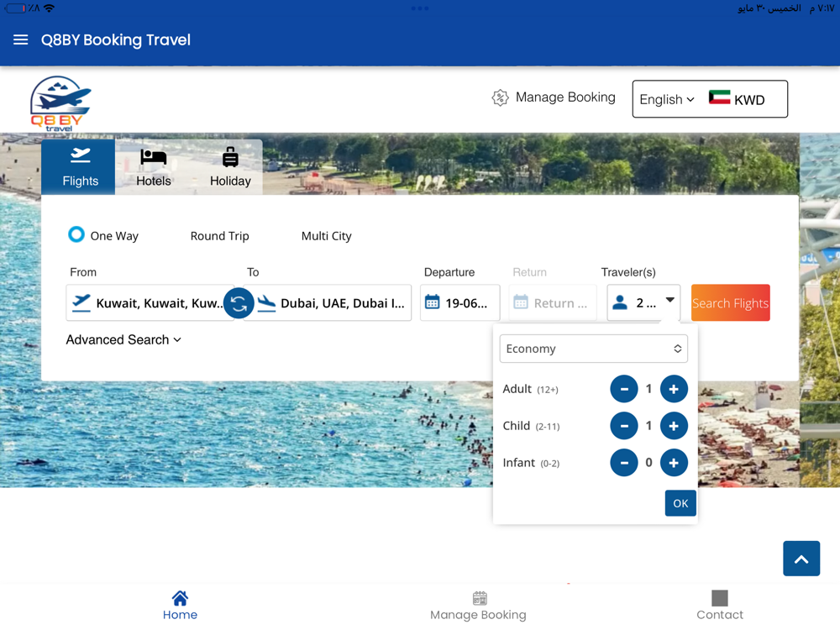The image size is (840, 630).
Task: Switch to the Hotels tab
Action: [x=153, y=167]
